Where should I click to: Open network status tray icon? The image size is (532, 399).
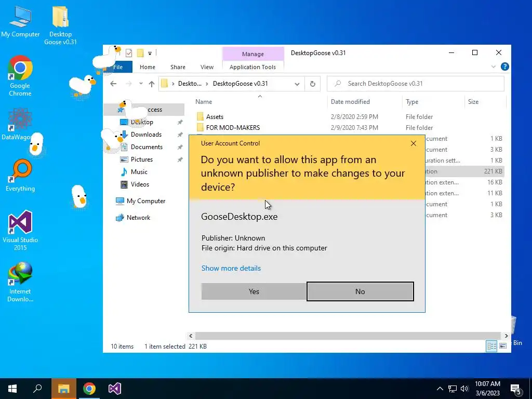453,389
